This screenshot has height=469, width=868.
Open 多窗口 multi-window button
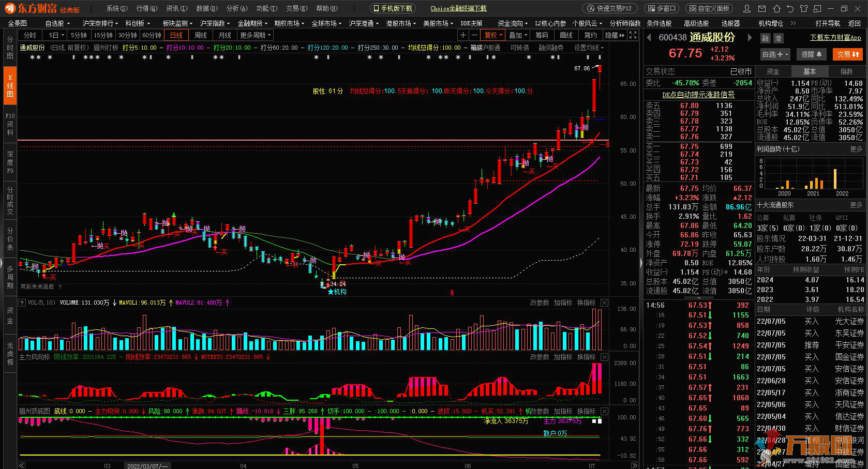(662, 8)
